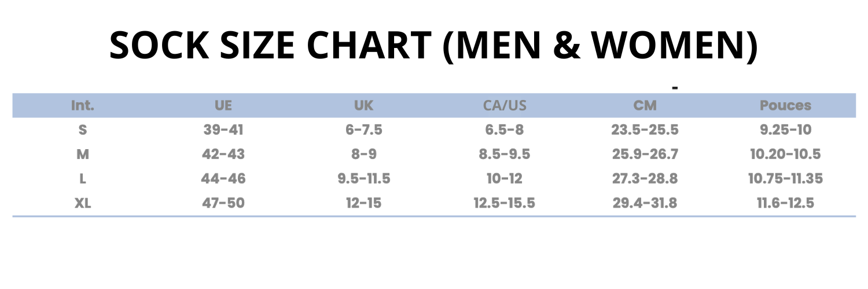
Task: Select the Int. column header
Action: click(83, 106)
